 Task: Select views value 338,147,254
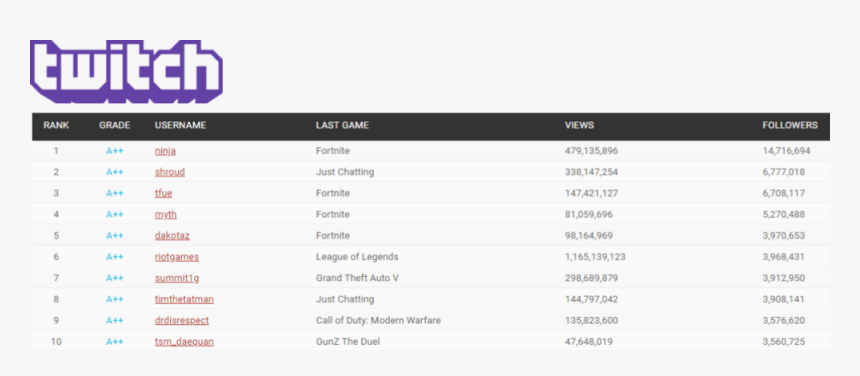click(x=591, y=172)
